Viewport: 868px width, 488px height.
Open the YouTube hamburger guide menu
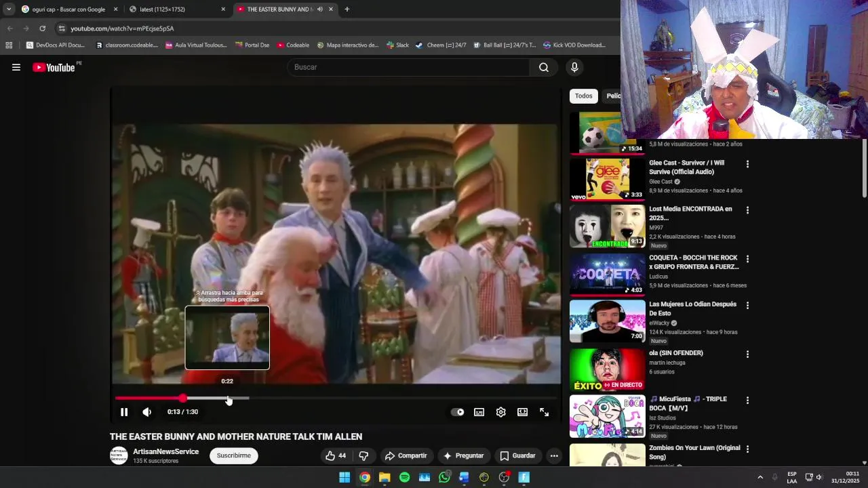[16, 67]
